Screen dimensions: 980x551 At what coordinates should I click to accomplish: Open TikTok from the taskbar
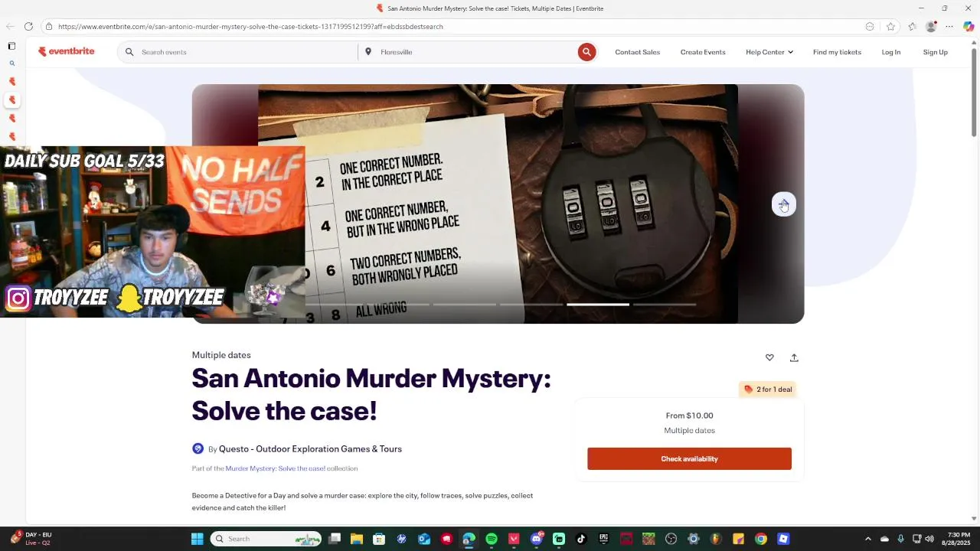click(x=581, y=539)
